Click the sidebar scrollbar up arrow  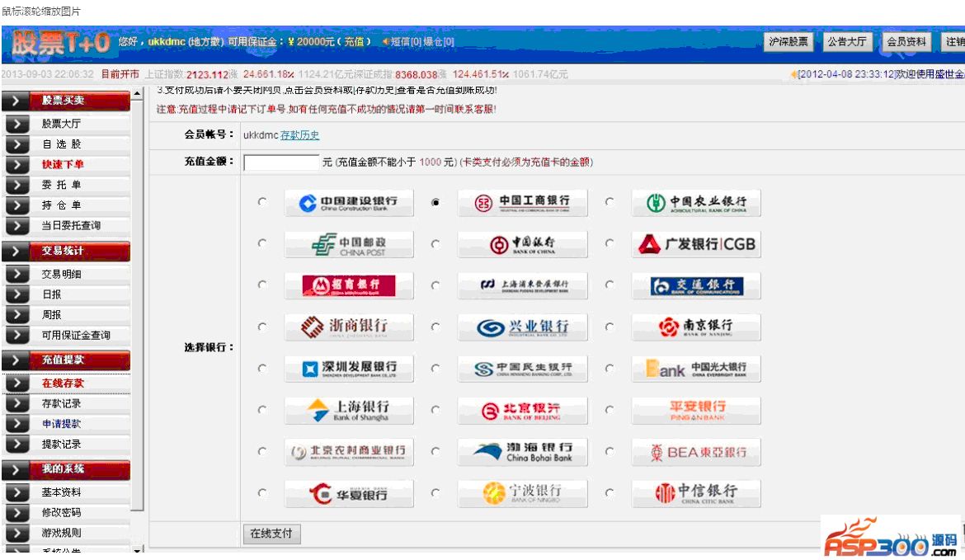[x=138, y=93]
